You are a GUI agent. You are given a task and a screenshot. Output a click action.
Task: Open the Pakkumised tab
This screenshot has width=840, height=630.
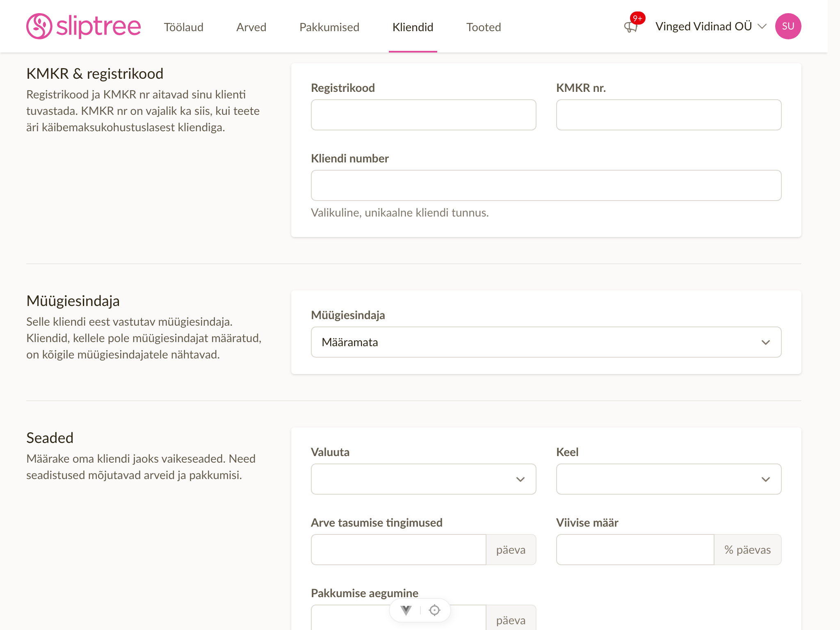pyautogui.click(x=329, y=27)
